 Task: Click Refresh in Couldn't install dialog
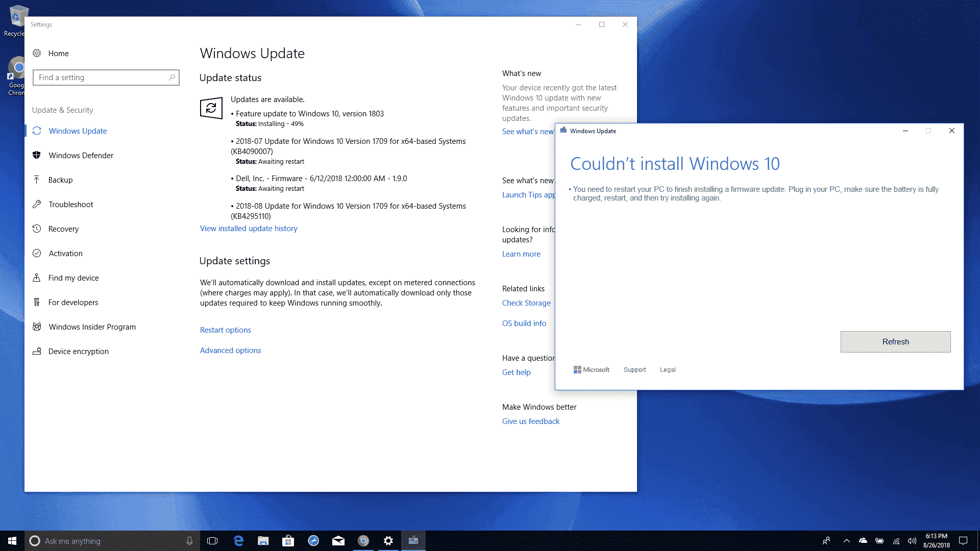[895, 341]
